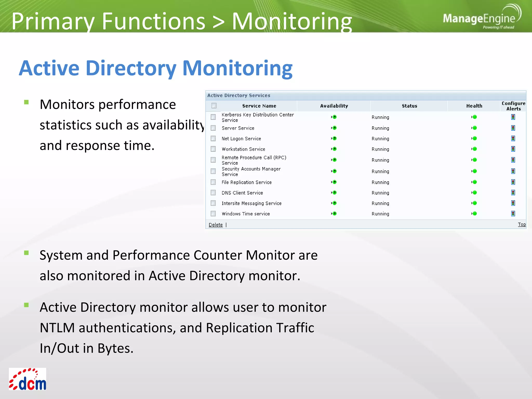Open Configure Alerts icon for Workstation Service

point(513,149)
